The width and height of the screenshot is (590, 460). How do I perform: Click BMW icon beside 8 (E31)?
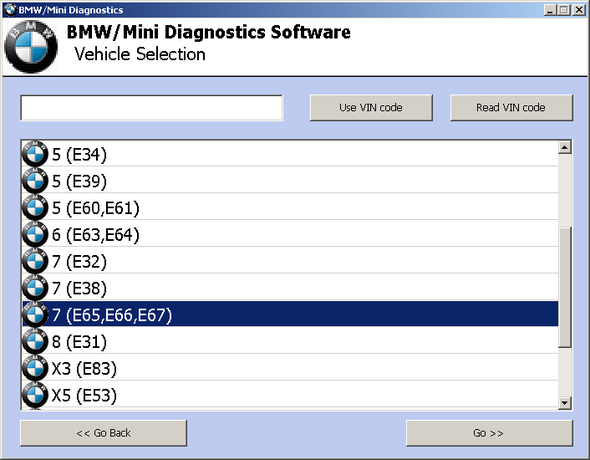coord(35,341)
